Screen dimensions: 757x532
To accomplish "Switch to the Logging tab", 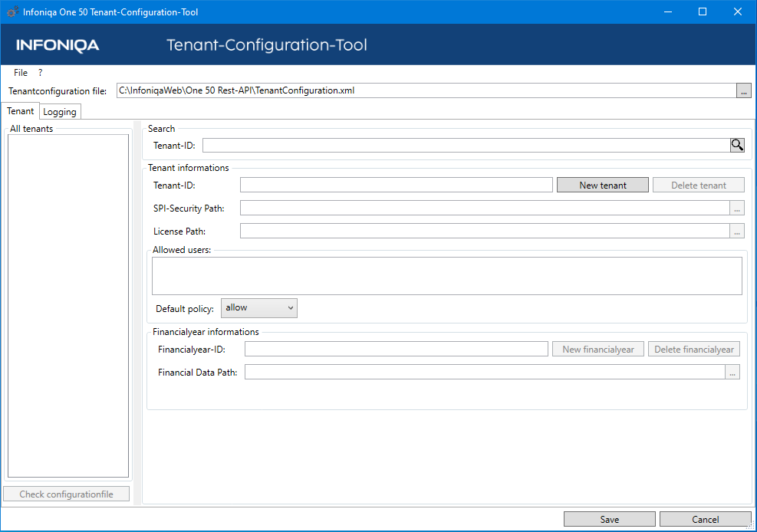I will coord(60,112).
